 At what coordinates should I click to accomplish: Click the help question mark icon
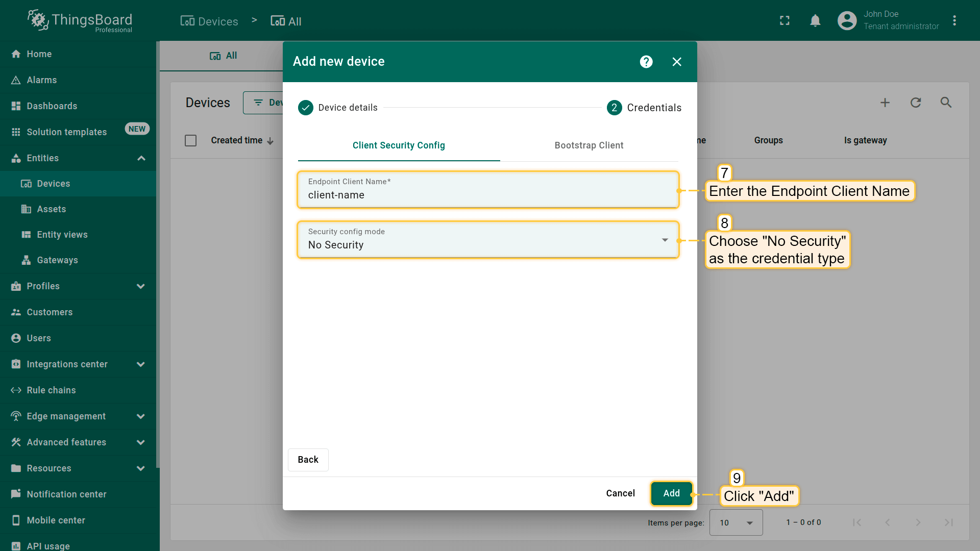[646, 62]
